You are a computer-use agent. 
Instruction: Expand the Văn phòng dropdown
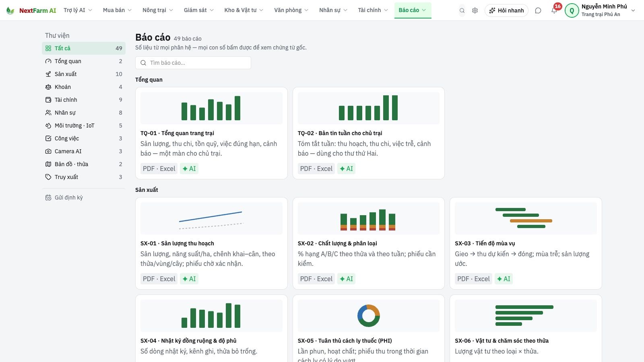point(291,10)
